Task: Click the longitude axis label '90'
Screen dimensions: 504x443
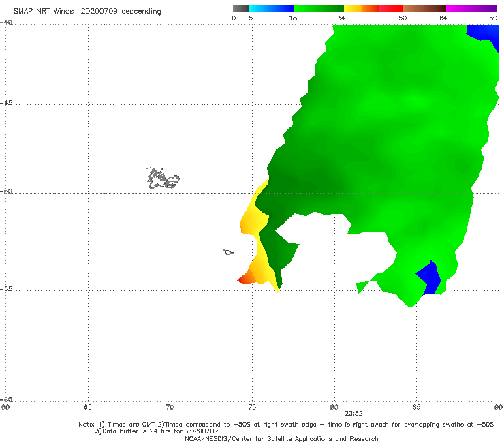Action: click(x=499, y=407)
